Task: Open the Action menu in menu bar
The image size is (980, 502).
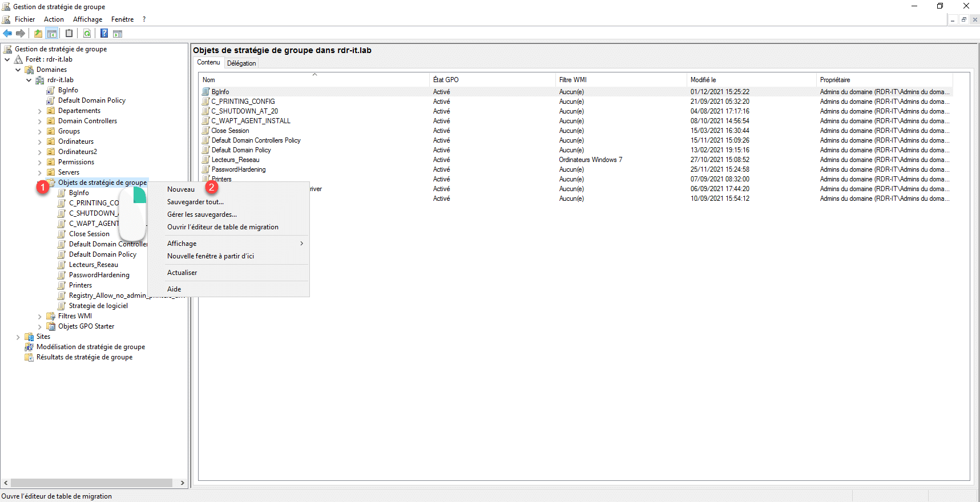Action: [54, 19]
